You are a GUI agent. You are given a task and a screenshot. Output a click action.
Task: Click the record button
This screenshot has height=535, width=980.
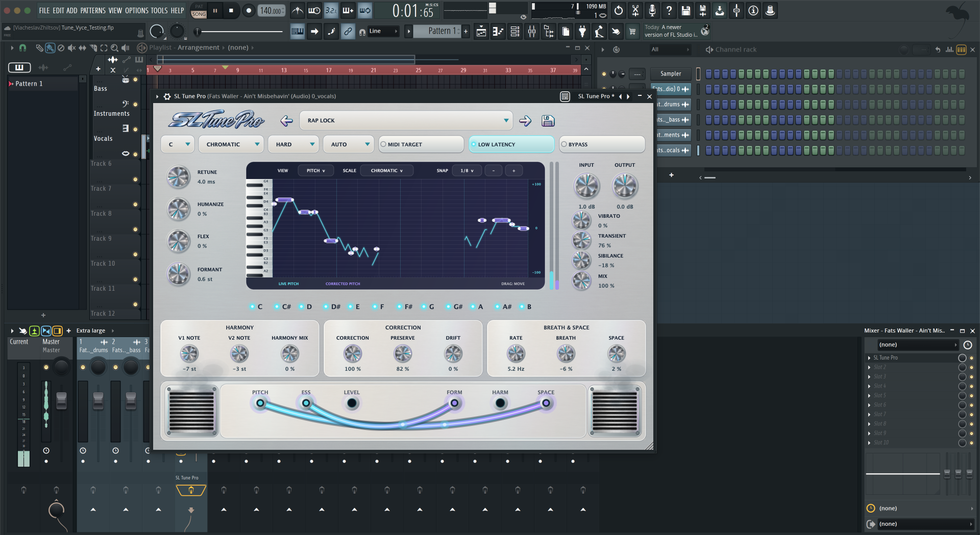tap(249, 10)
